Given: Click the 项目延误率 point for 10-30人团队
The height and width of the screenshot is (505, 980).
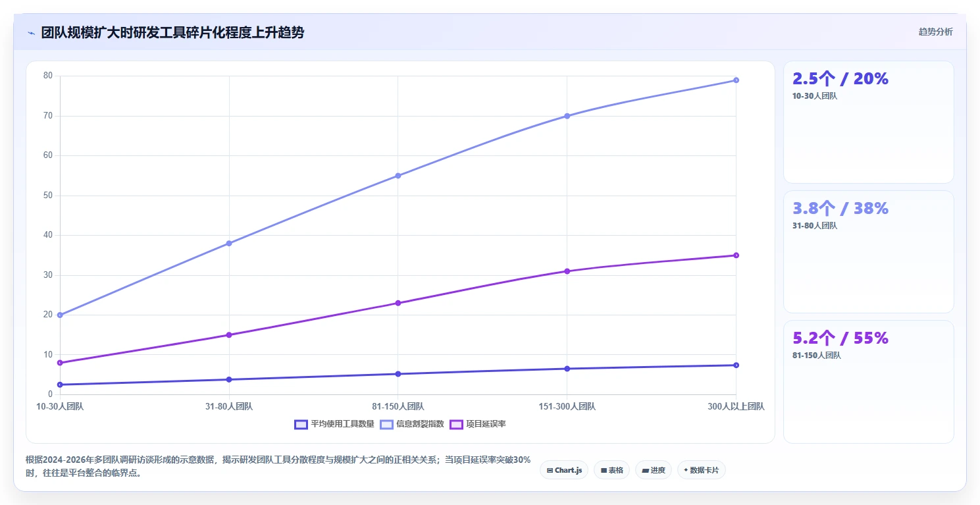Looking at the screenshot, I should (60, 363).
